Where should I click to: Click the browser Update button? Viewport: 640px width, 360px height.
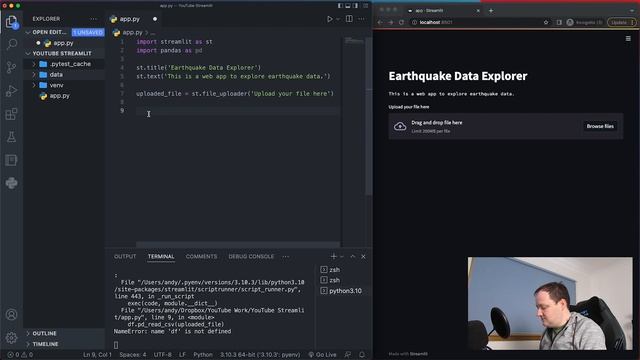tap(621, 22)
